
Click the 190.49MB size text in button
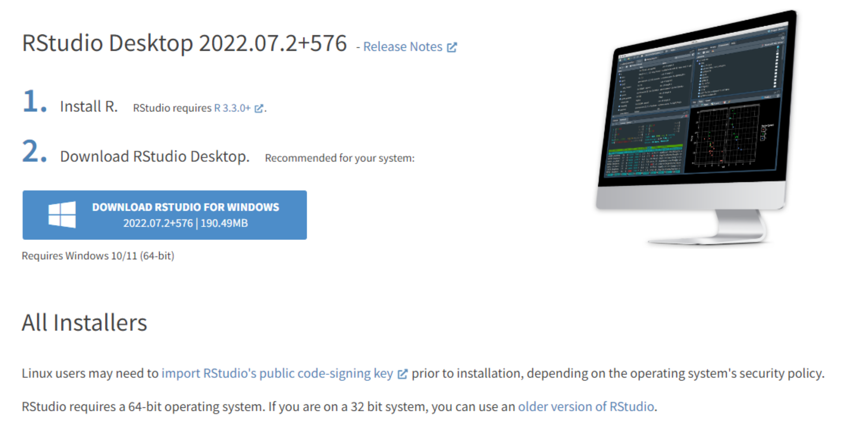224,223
